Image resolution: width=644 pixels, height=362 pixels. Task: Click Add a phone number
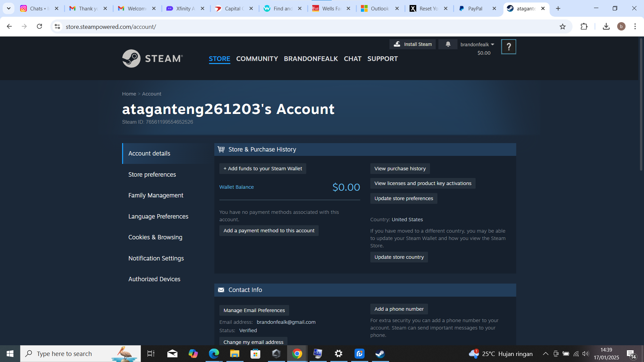tap(399, 309)
